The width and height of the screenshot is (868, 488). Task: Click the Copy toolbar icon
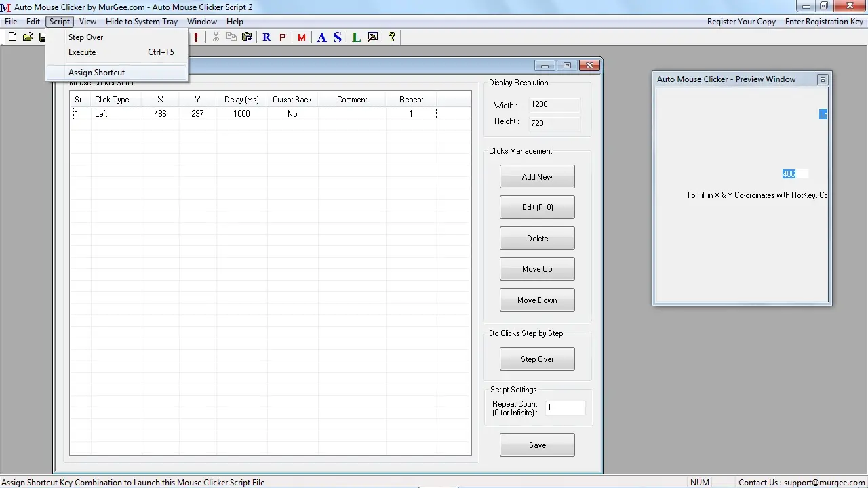tap(231, 37)
